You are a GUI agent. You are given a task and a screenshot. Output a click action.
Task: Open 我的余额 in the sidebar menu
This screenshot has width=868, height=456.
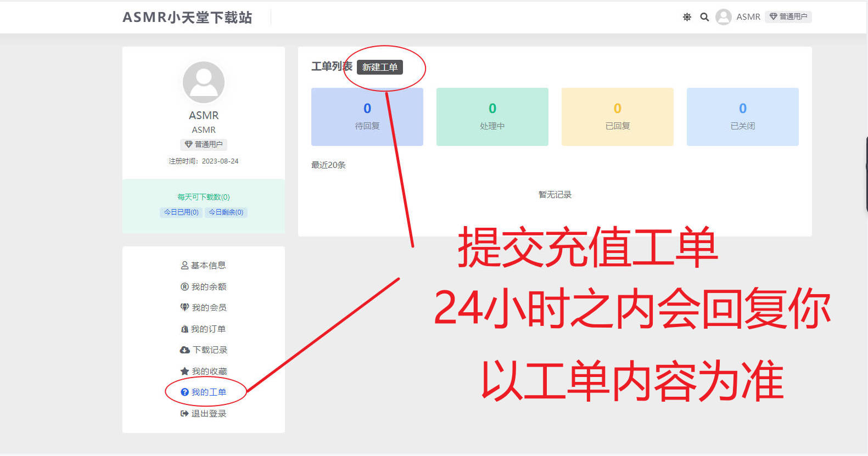click(204, 286)
